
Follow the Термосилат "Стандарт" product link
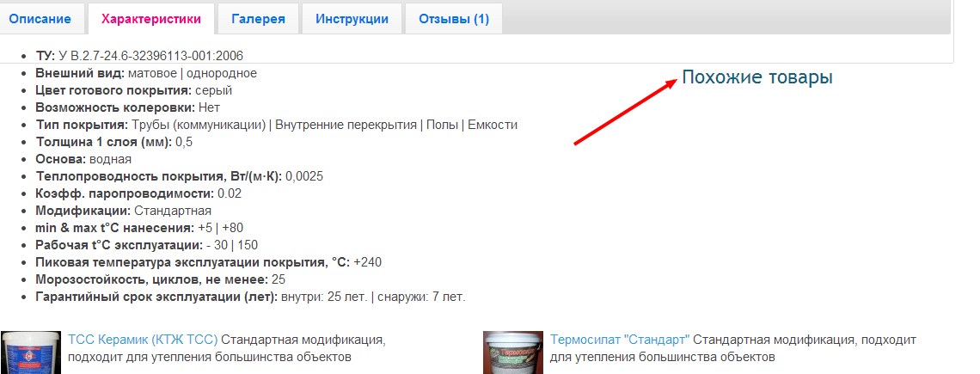[620, 340]
